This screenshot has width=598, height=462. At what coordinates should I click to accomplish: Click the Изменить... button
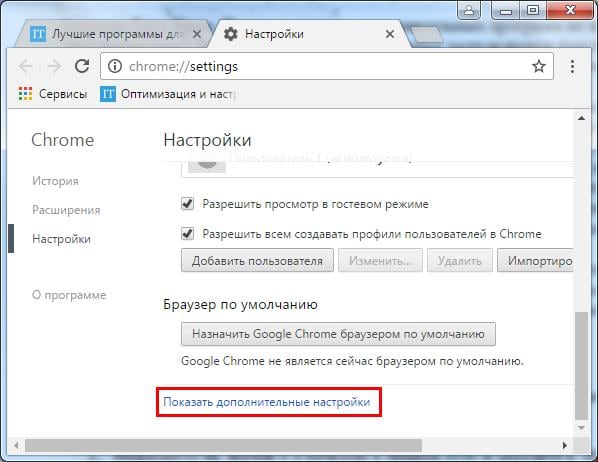(x=380, y=261)
